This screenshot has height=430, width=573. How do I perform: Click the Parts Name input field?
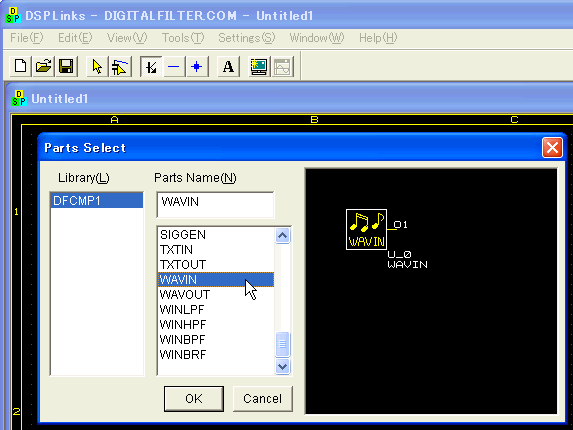pos(215,204)
